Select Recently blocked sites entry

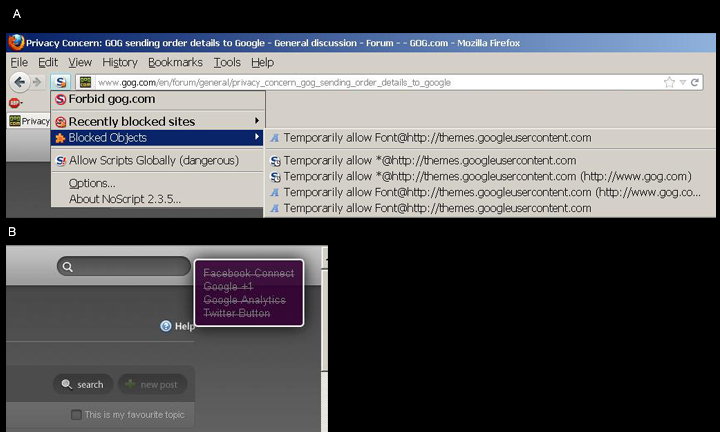click(x=157, y=122)
